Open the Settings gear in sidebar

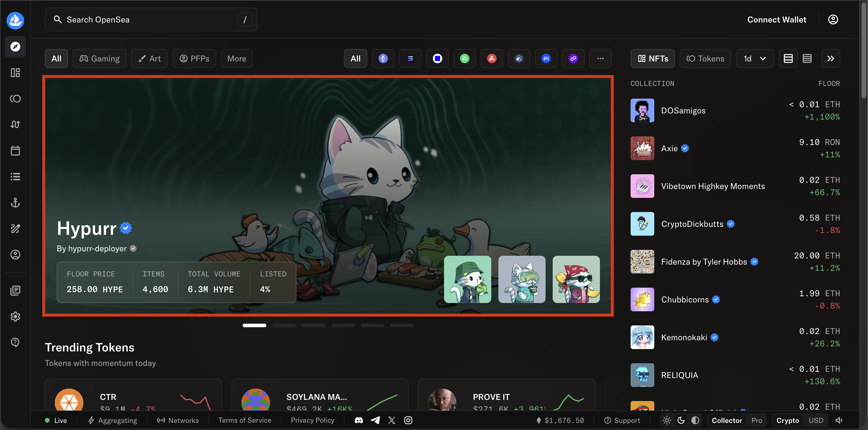(15, 316)
